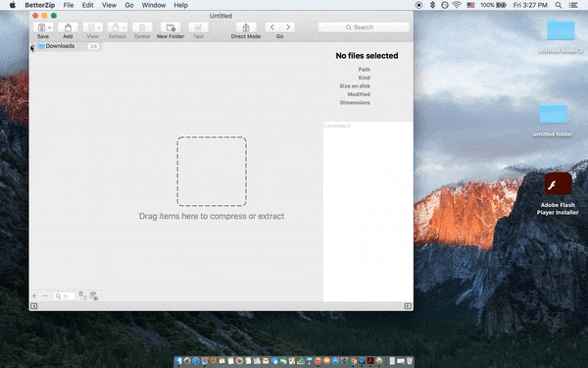This screenshot has height=368, width=588.
Task: Create a New Folder from toolbar
Action: [171, 27]
